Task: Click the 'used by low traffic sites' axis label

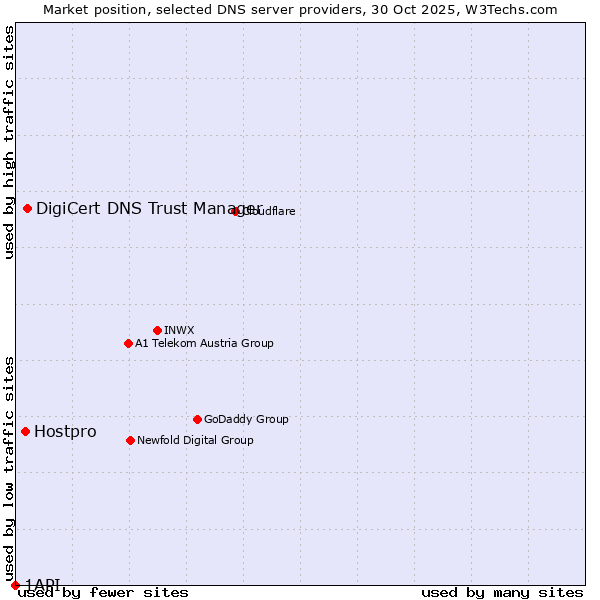Action: coord(9,468)
